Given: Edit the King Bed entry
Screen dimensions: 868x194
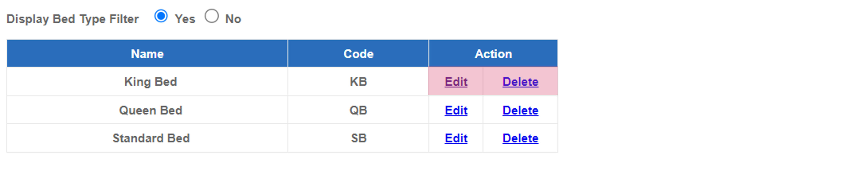Looking at the screenshot, I should pos(456,82).
